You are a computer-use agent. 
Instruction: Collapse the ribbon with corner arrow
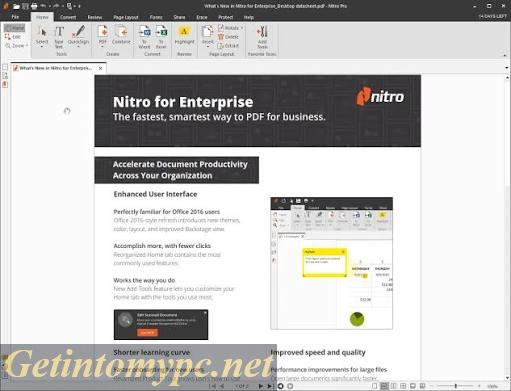[505, 55]
